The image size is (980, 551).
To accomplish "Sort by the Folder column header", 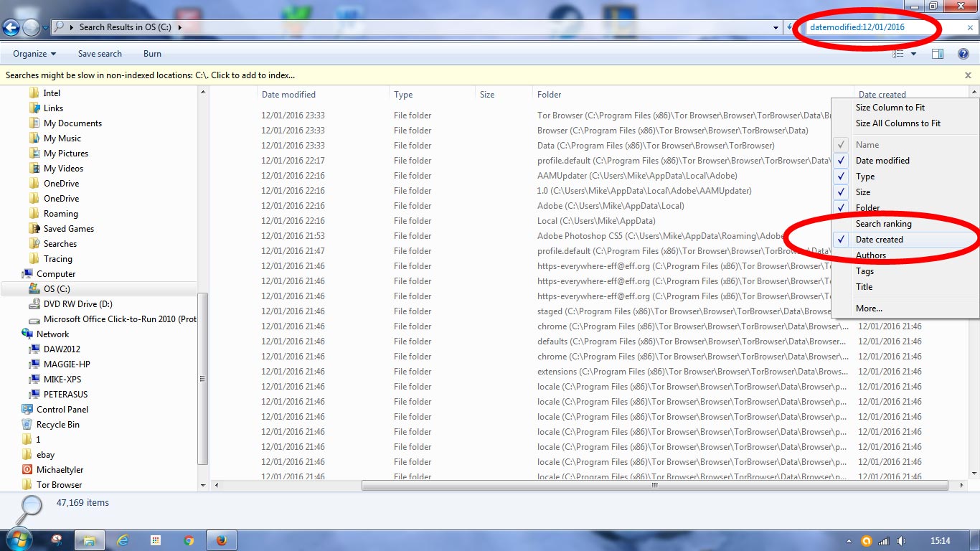I will pyautogui.click(x=693, y=95).
